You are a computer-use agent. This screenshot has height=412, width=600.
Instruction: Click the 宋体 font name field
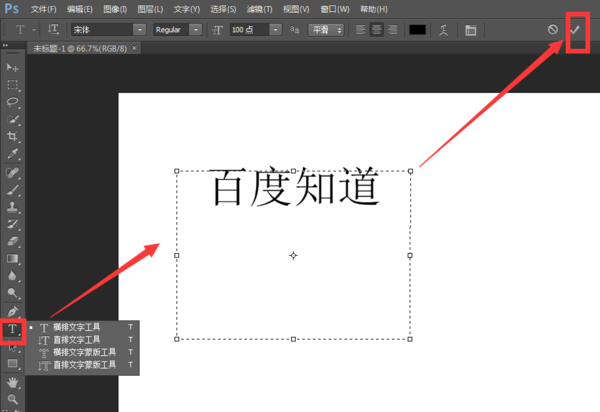pos(102,30)
